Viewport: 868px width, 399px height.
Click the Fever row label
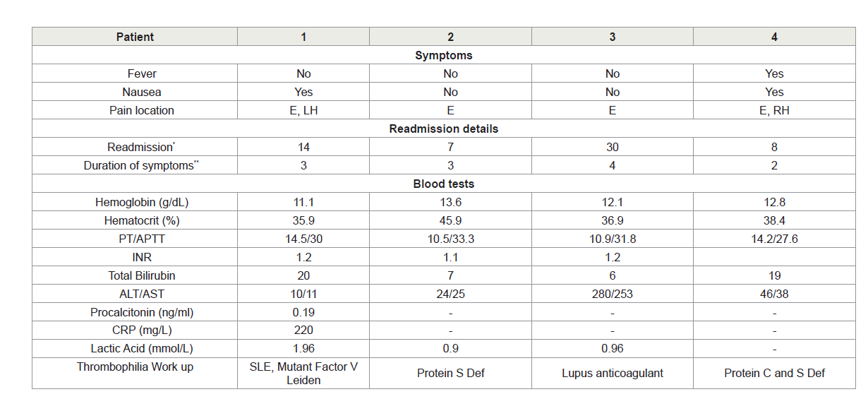tap(135, 73)
